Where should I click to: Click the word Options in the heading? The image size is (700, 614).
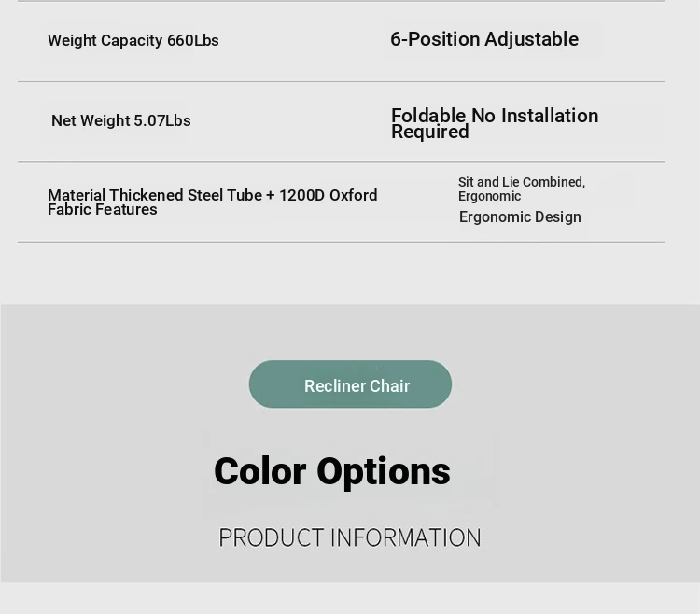pos(384,471)
